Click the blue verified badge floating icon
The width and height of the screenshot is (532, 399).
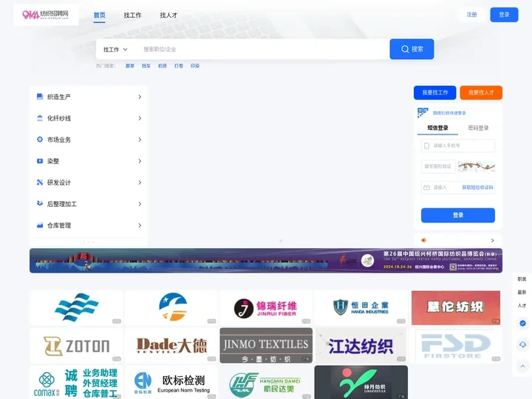pyautogui.click(x=522, y=323)
